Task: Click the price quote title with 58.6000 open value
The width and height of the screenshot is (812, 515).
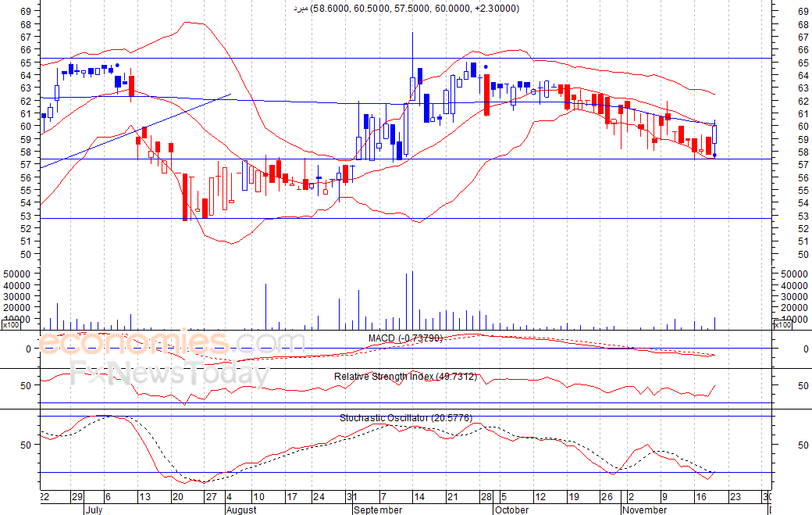Action: [x=407, y=9]
